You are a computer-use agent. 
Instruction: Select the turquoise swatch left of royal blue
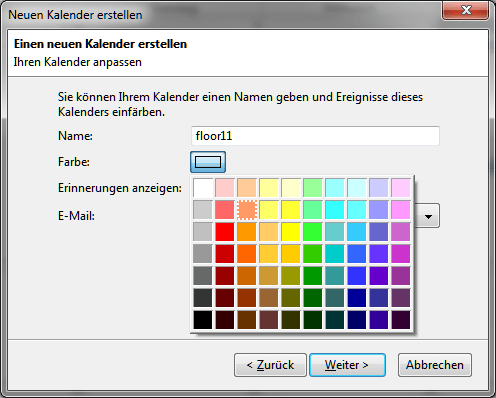coord(335,254)
